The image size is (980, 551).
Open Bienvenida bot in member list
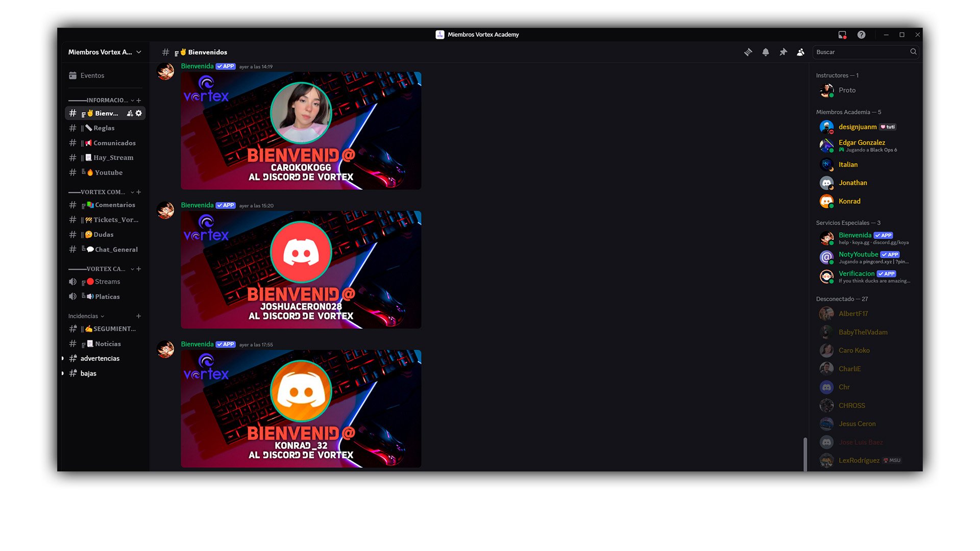point(866,238)
